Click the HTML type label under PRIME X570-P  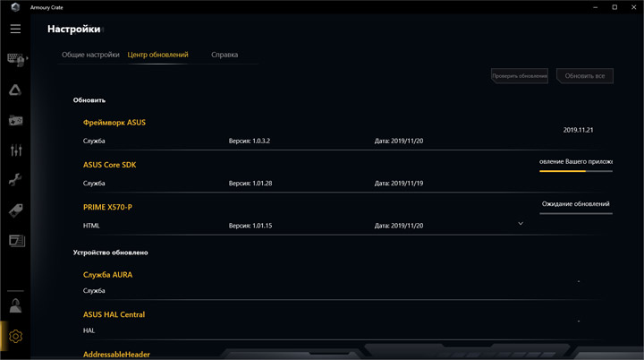coord(91,226)
